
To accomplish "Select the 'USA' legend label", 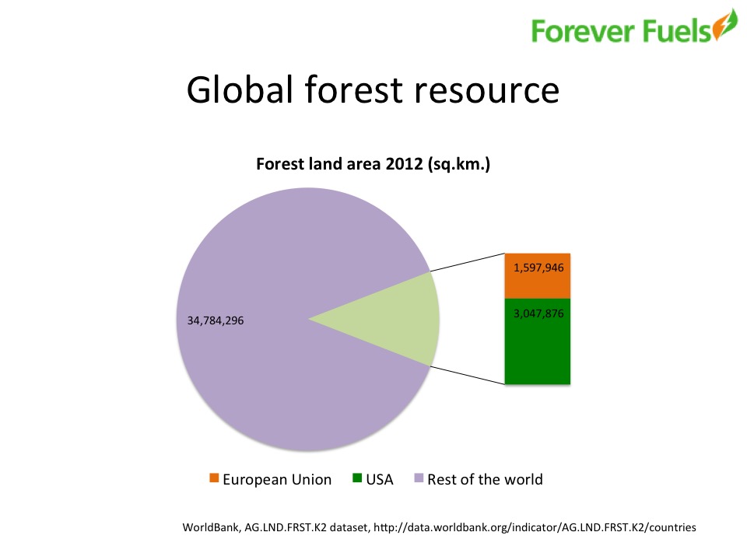I will [380, 479].
